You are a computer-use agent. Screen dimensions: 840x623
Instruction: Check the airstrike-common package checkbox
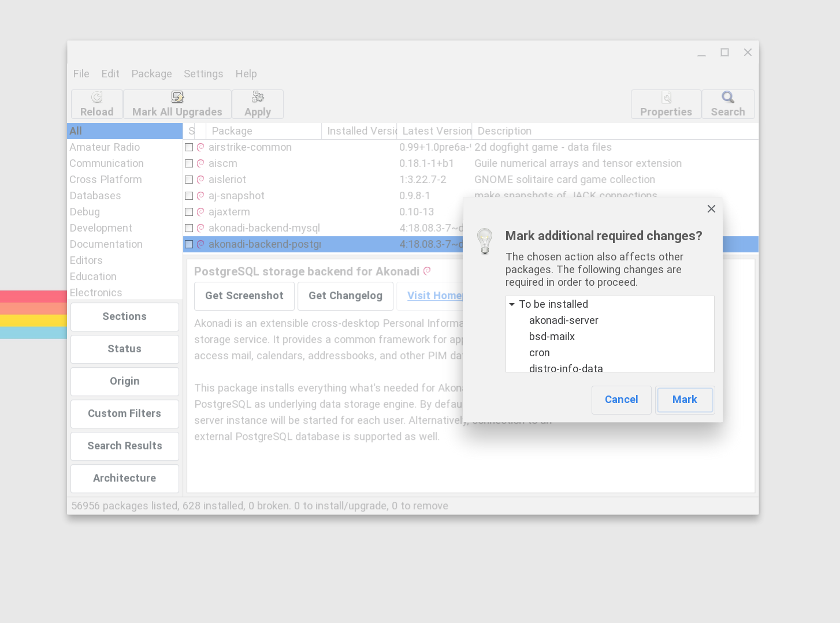(x=189, y=147)
